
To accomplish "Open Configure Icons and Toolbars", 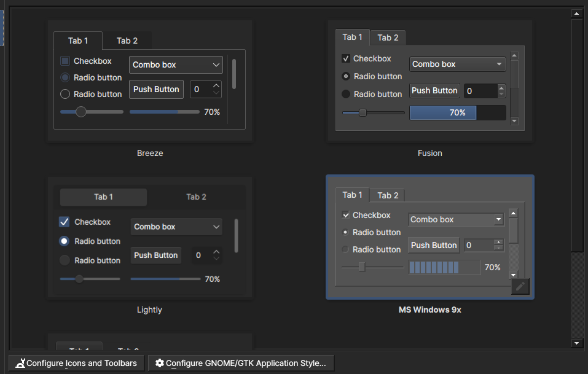I will coord(77,363).
